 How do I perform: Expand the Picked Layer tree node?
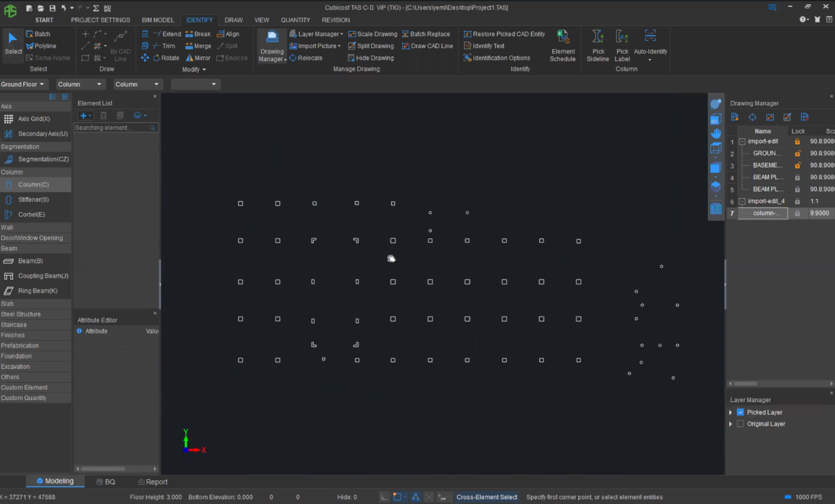click(x=731, y=412)
